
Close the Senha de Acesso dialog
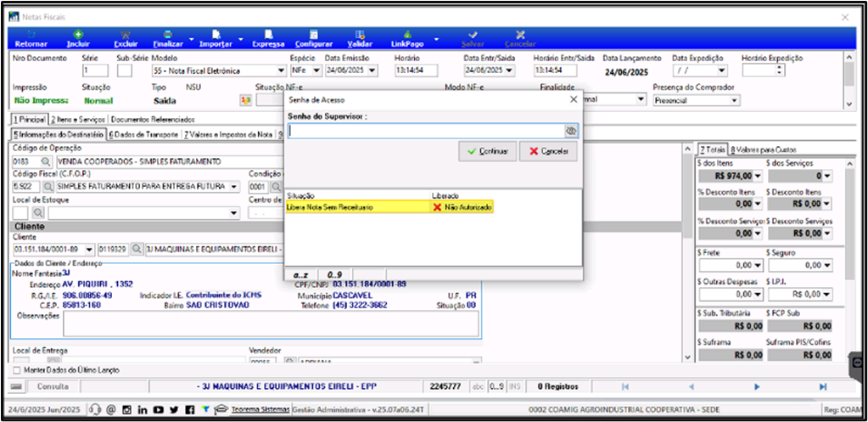coord(574,99)
